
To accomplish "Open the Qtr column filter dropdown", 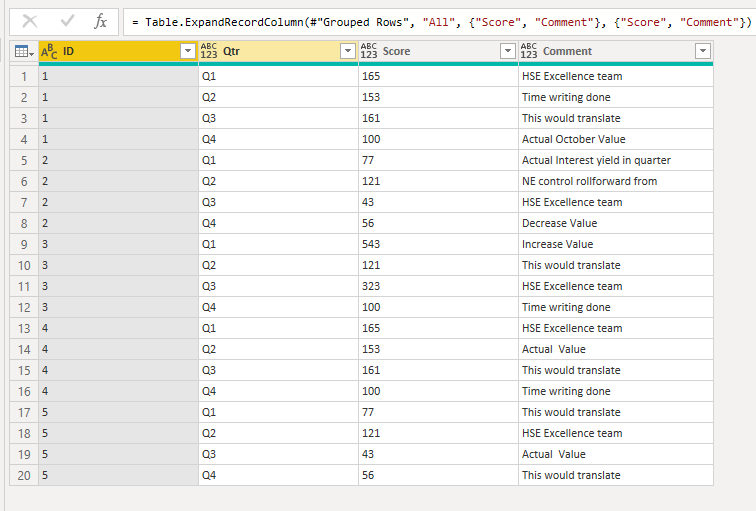I will click(x=348, y=51).
